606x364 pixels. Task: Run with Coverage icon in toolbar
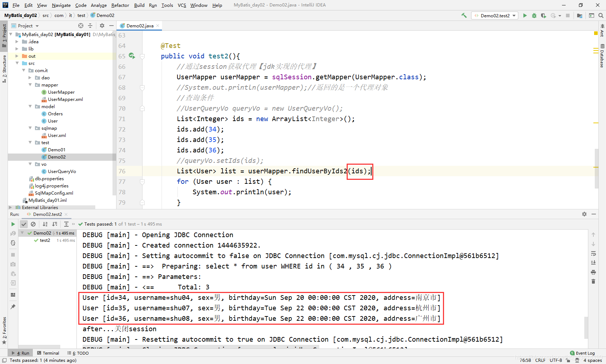point(544,15)
